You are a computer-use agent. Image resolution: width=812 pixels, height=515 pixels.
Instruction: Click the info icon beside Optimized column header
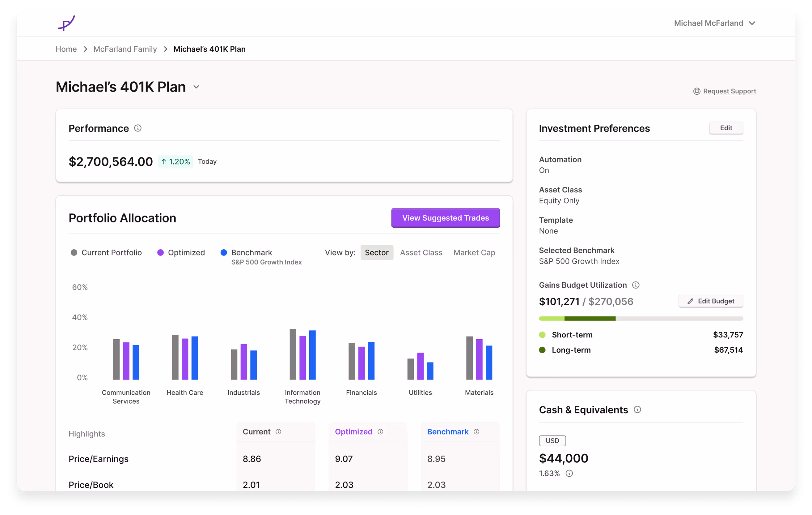pos(380,432)
